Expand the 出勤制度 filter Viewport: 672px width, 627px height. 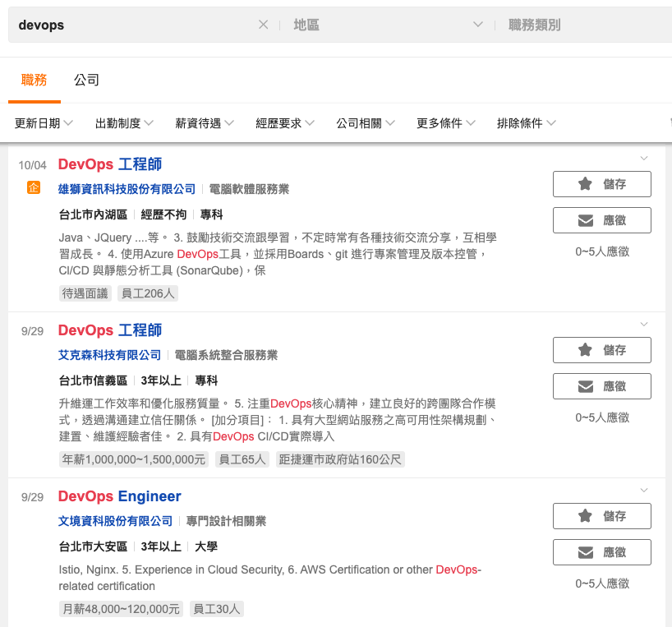point(124,123)
